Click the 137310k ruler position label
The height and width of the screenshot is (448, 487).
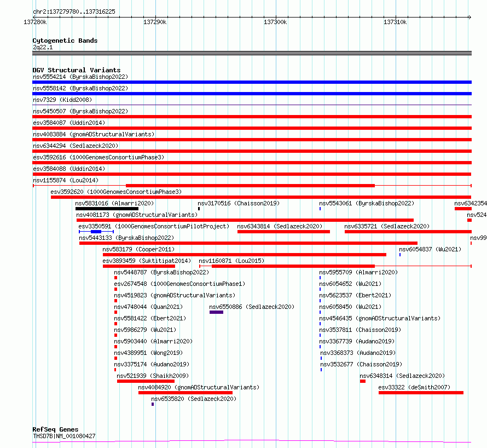click(x=395, y=22)
